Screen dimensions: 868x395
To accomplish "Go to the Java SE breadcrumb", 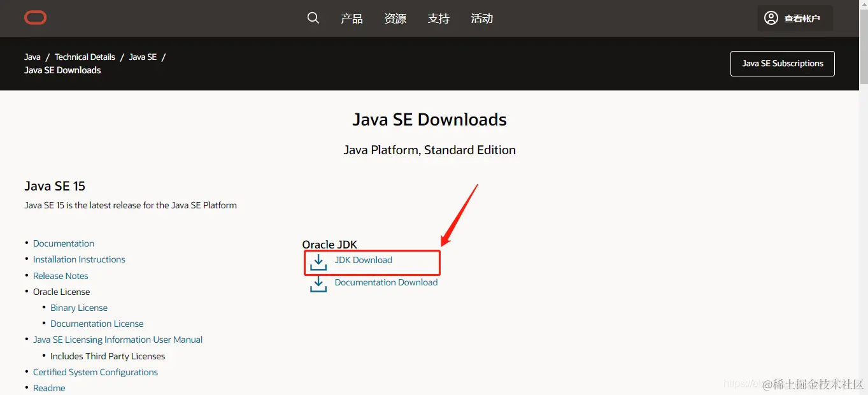I will pyautogui.click(x=143, y=57).
